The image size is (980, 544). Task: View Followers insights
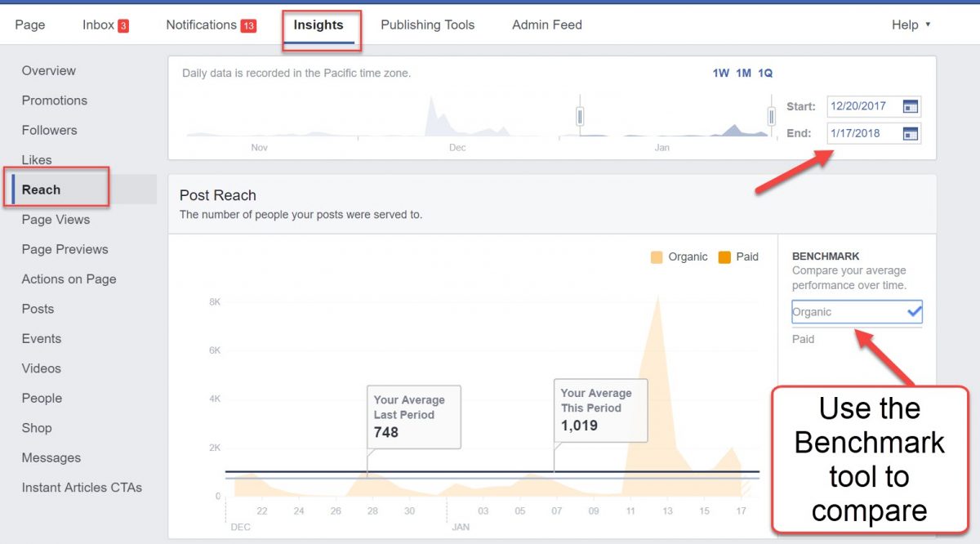click(50, 130)
